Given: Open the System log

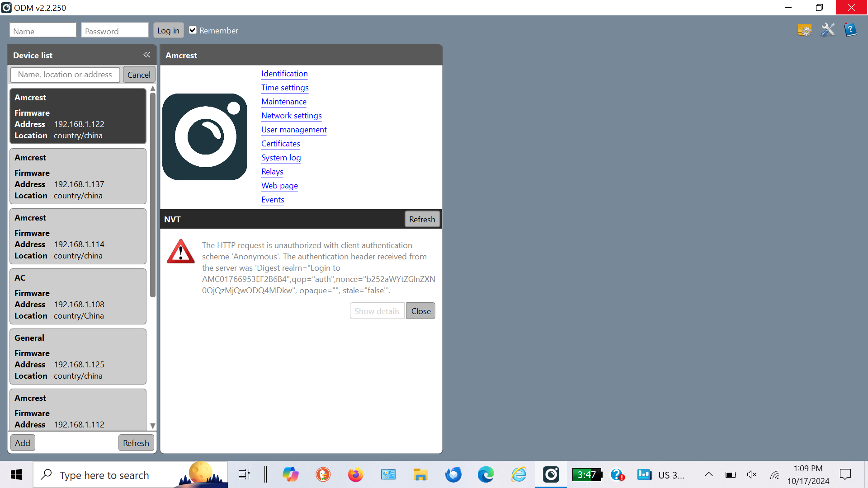Looking at the screenshot, I should (281, 158).
